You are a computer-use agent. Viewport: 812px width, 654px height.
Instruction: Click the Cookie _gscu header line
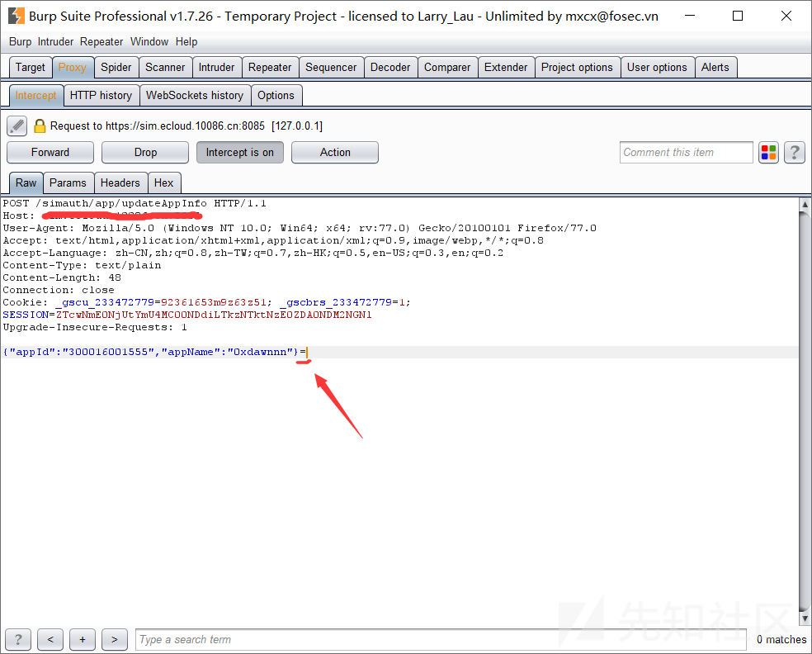pos(206,302)
